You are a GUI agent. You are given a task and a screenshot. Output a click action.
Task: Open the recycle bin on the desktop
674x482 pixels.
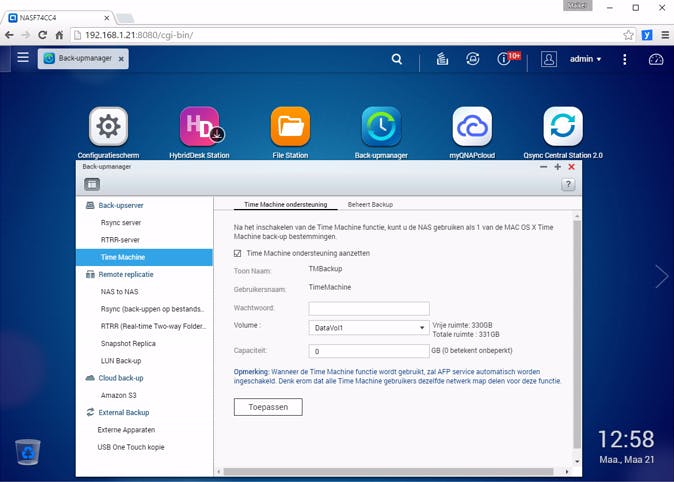tap(28, 452)
